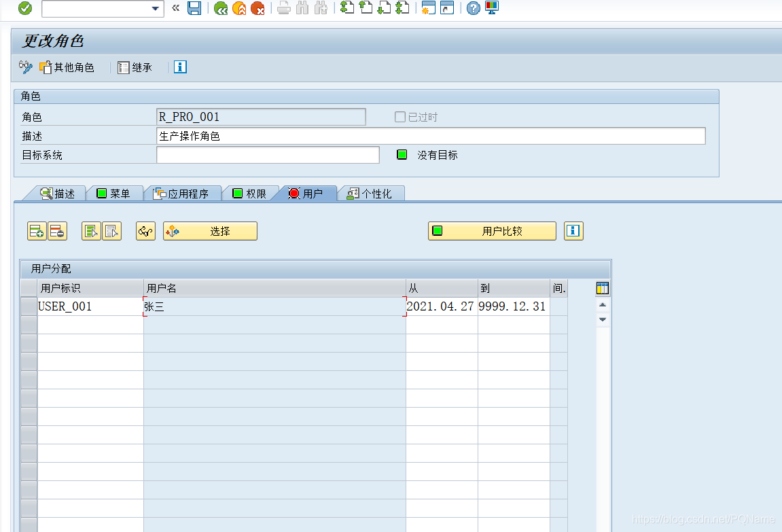Click the insert row icon
The image size is (782, 532).
point(37,231)
